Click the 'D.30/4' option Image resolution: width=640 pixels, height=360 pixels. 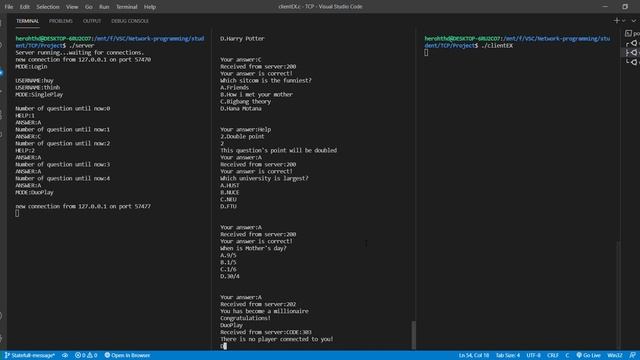pos(230,276)
